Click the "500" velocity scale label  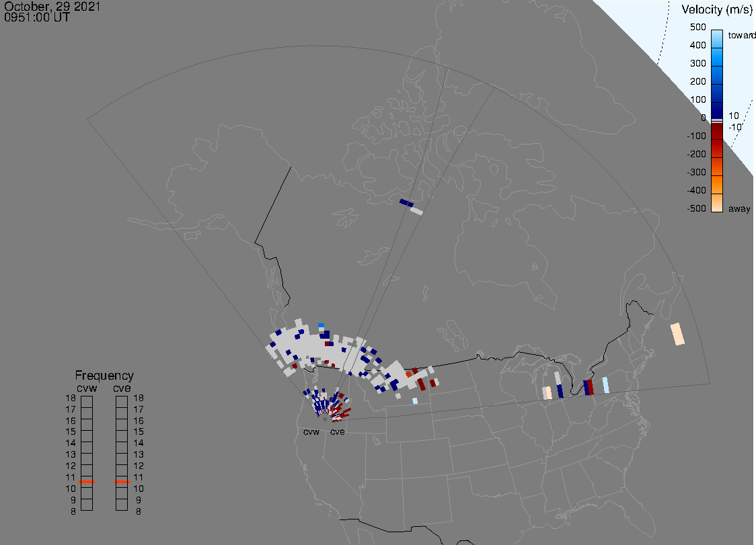pos(697,27)
